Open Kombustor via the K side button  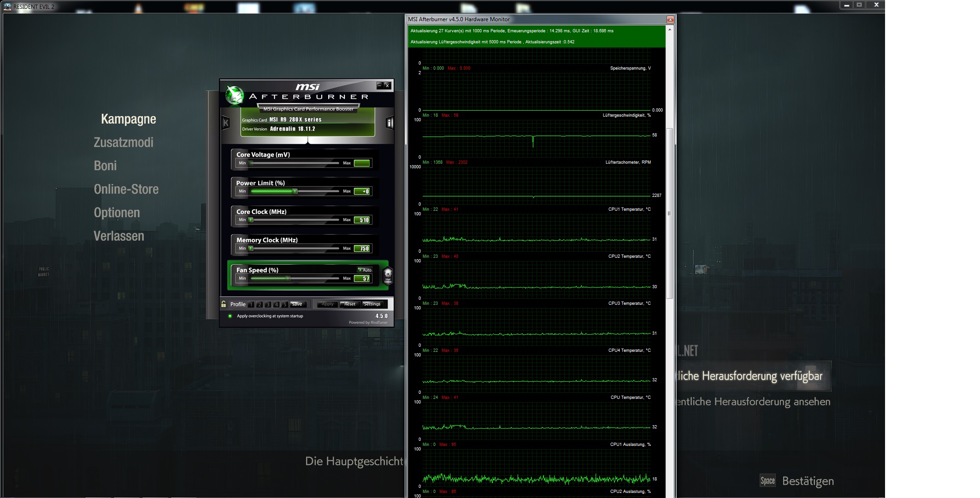tap(226, 123)
